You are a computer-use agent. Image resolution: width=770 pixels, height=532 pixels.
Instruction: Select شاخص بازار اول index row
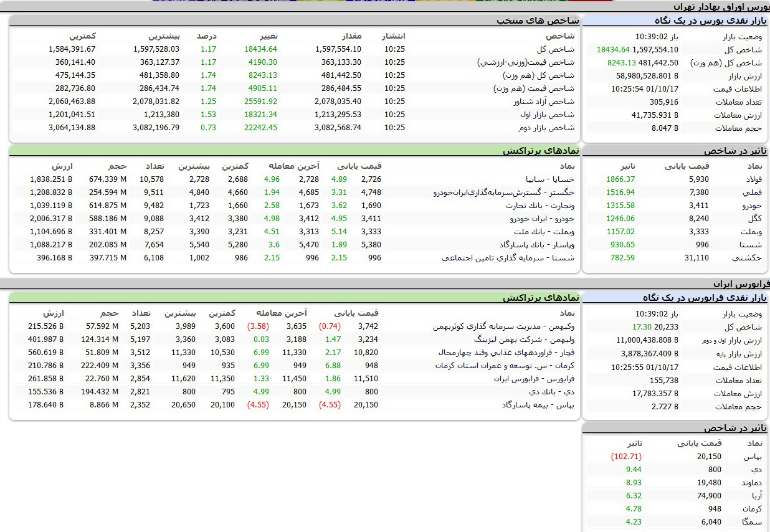[x=296, y=115]
